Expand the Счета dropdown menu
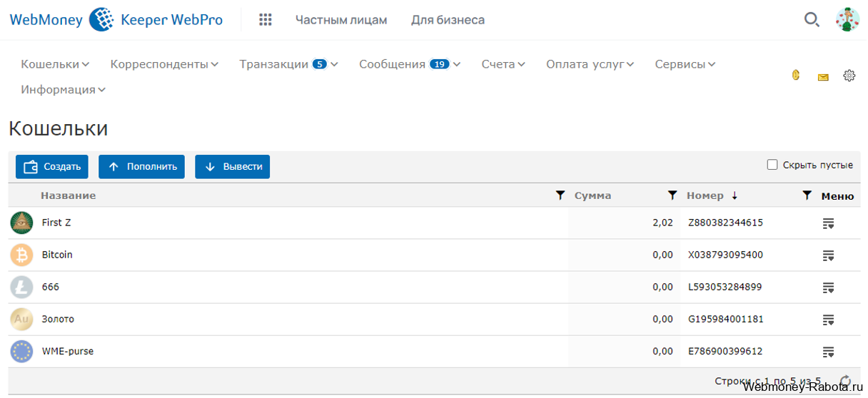 503,64
